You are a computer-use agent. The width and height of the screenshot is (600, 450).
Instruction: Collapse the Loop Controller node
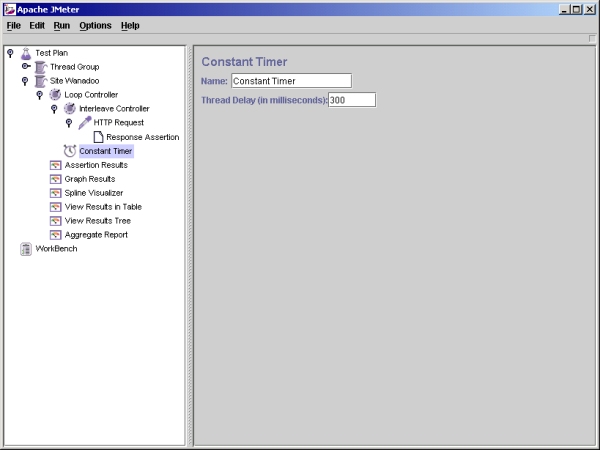[40, 95]
